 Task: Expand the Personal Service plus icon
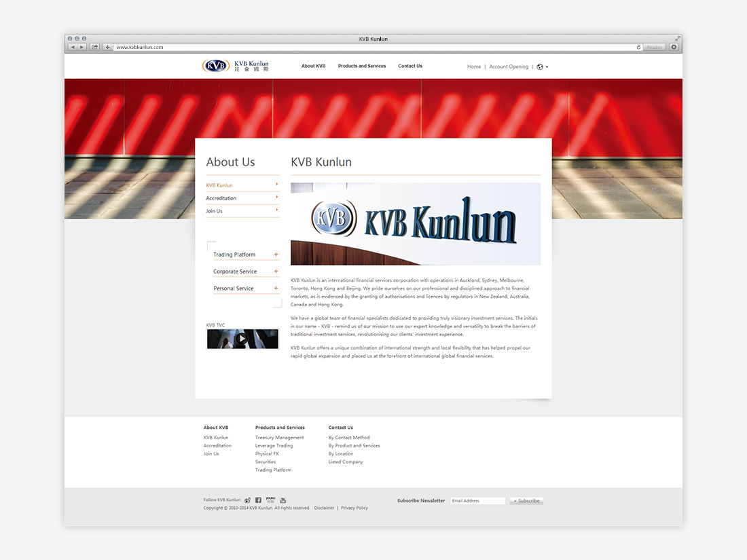276,288
